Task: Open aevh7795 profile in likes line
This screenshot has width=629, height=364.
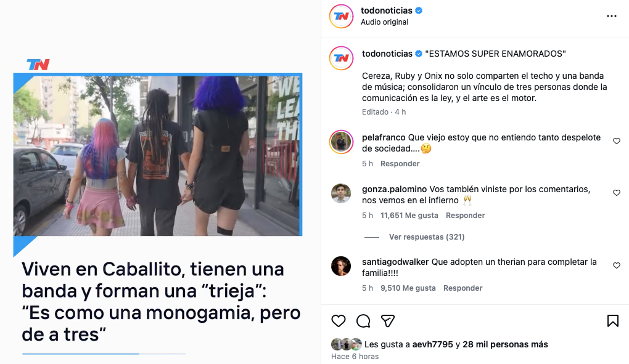Action: click(x=432, y=344)
